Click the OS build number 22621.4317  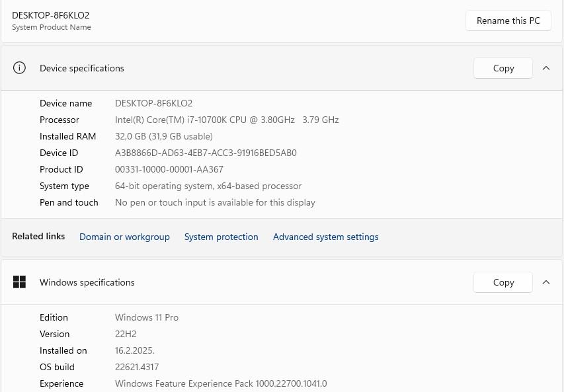(x=137, y=367)
